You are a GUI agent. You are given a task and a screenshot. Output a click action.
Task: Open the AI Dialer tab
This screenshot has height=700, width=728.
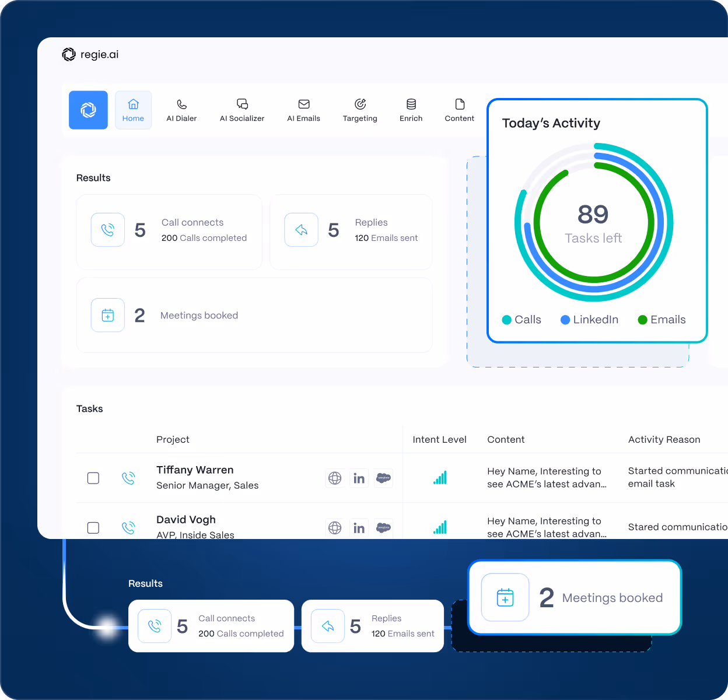point(181,110)
